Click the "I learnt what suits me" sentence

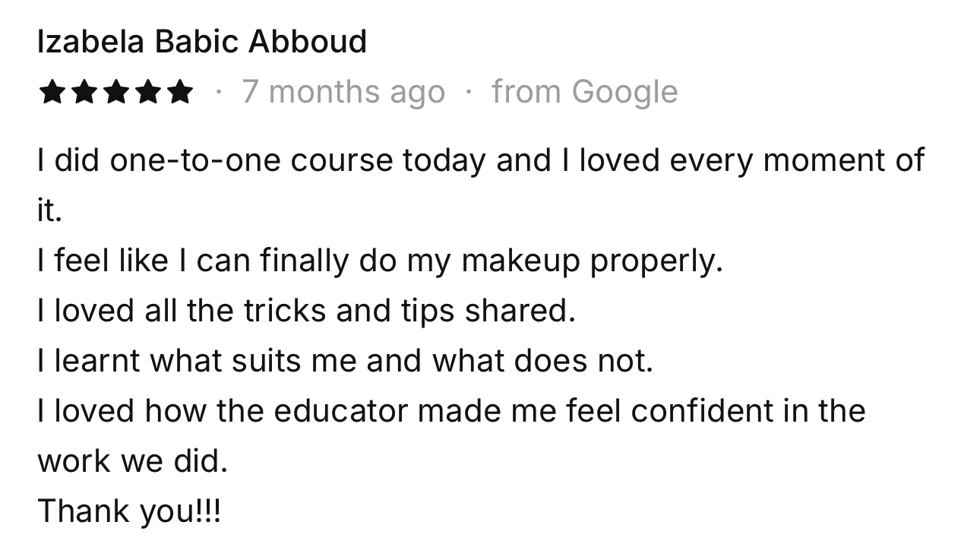coord(345,361)
